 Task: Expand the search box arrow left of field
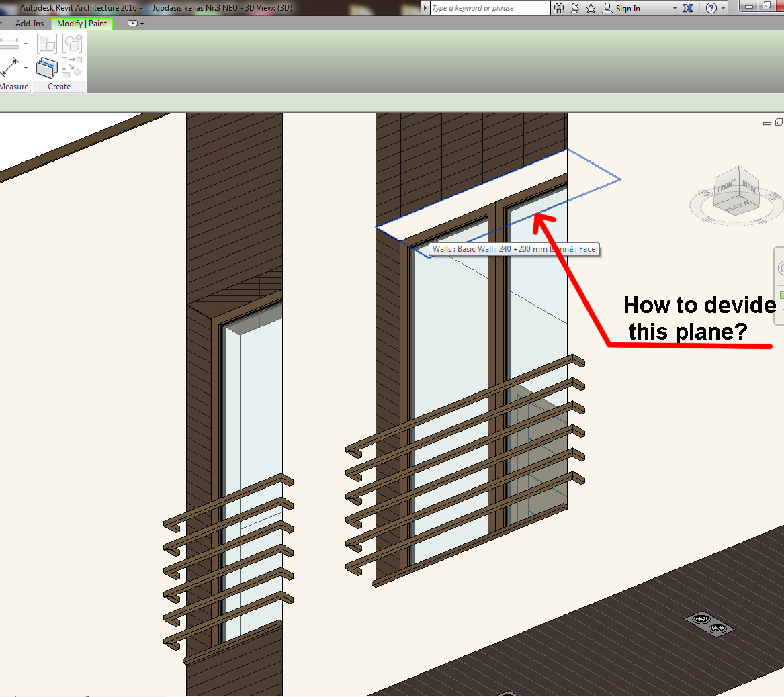[x=425, y=8]
